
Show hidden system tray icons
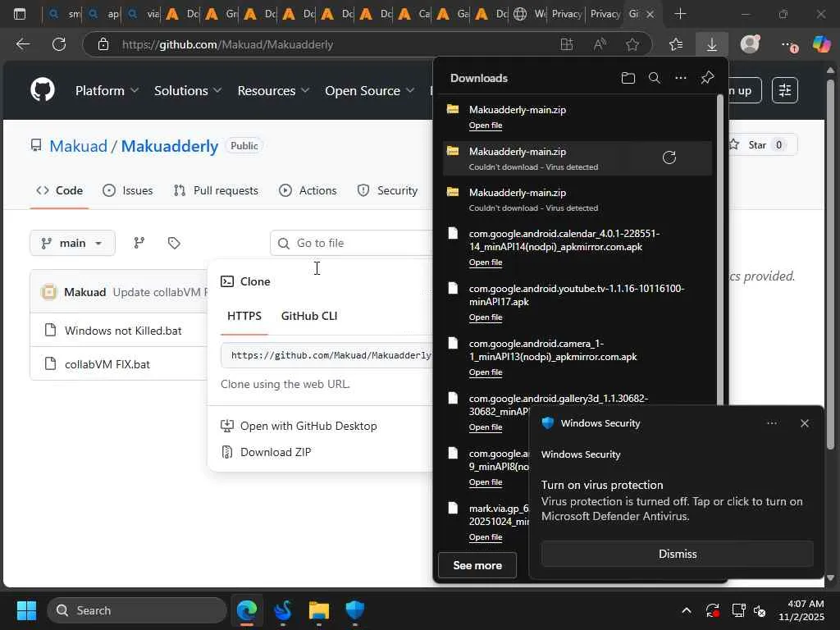pos(687,610)
